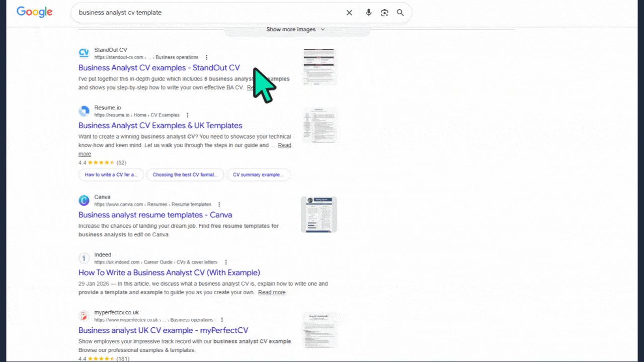
Task: Click the StandOut CV site name
Action: pyautogui.click(x=111, y=50)
